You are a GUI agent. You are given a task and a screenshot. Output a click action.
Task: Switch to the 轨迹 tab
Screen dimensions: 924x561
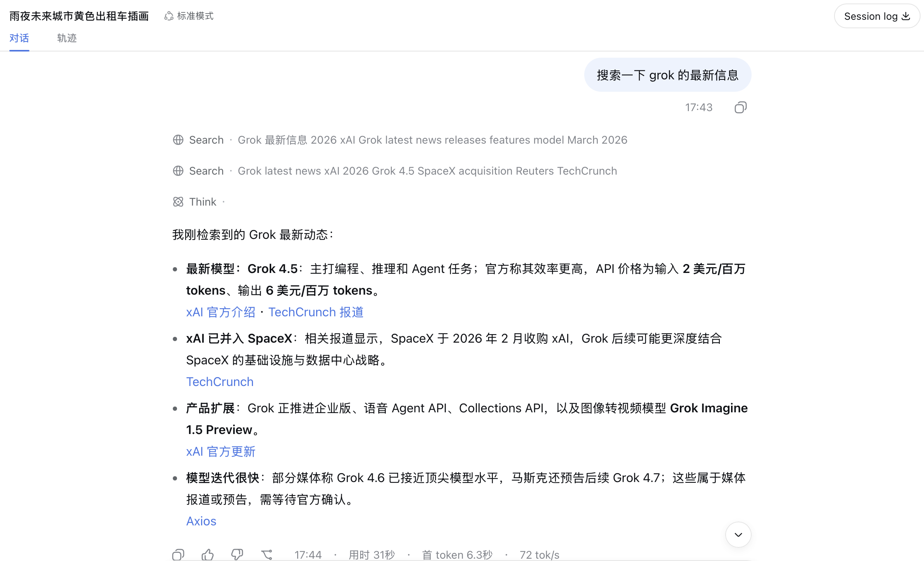pos(67,38)
